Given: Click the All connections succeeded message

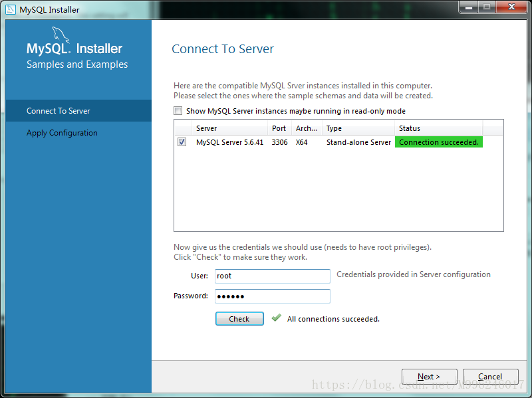Looking at the screenshot, I should pos(333,319).
